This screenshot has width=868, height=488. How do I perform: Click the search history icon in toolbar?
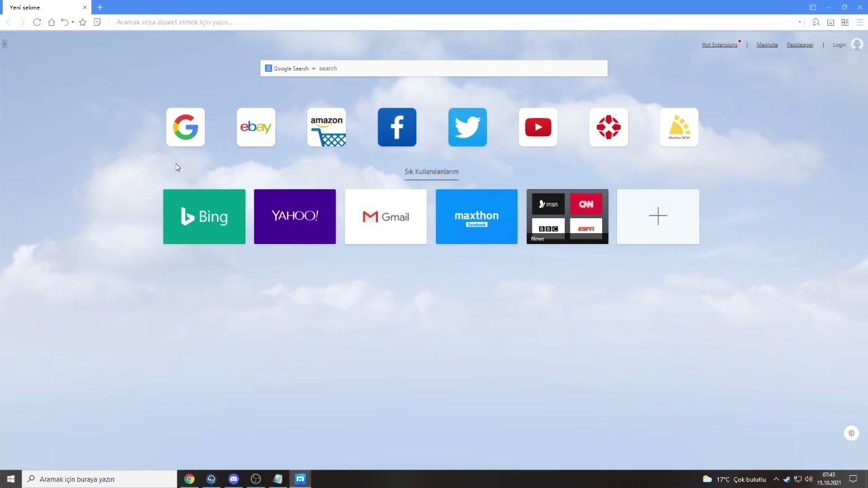pyautogui.click(x=816, y=22)
